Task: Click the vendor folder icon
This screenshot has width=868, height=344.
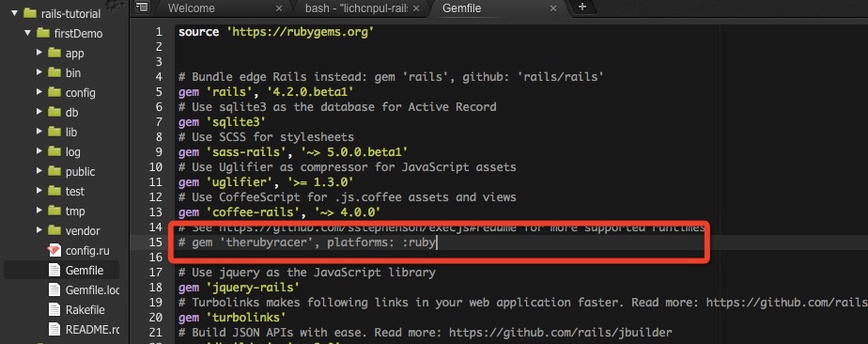Action: coord(54,230)
